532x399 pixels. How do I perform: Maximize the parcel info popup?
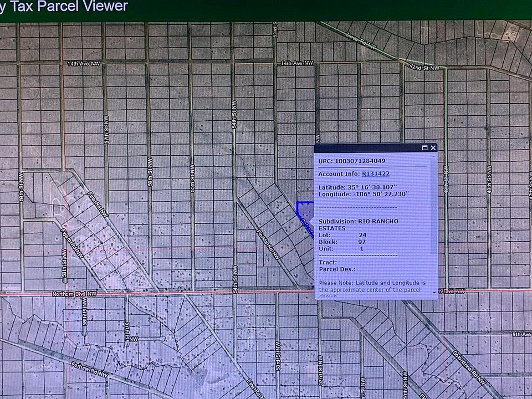pos(425,148)
